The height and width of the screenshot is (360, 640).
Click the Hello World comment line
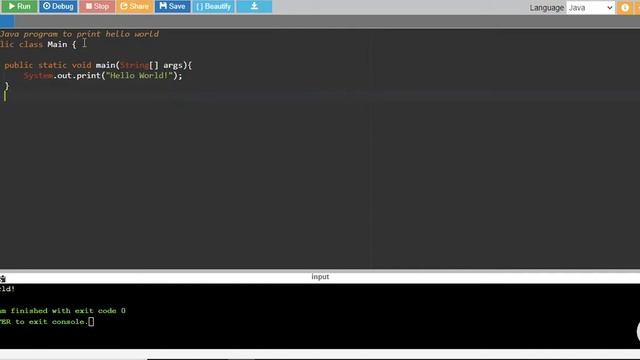tap(80, 34)
